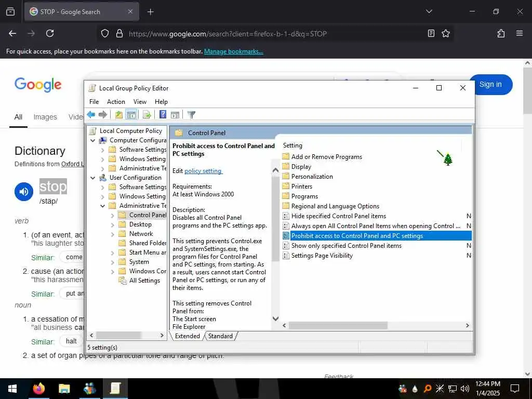
Task: Toggle the Show/Hide Action Pane icon
Action: pos(175,115)
